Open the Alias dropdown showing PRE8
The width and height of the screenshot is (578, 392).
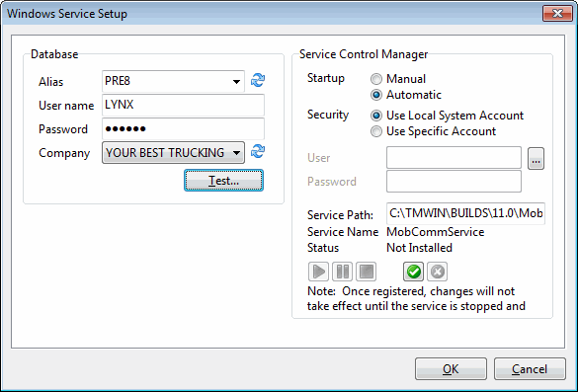[173, 81]
